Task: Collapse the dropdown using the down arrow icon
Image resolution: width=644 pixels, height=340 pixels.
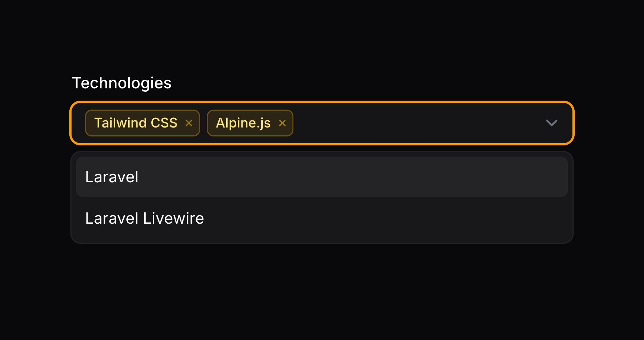Action: tap(552, 123)
